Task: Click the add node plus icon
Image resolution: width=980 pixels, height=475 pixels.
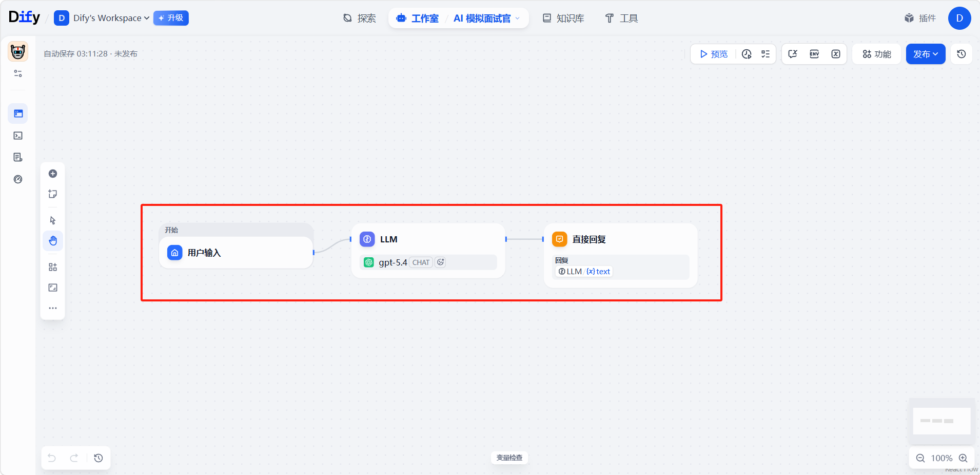Action: (x=53, y=174)
